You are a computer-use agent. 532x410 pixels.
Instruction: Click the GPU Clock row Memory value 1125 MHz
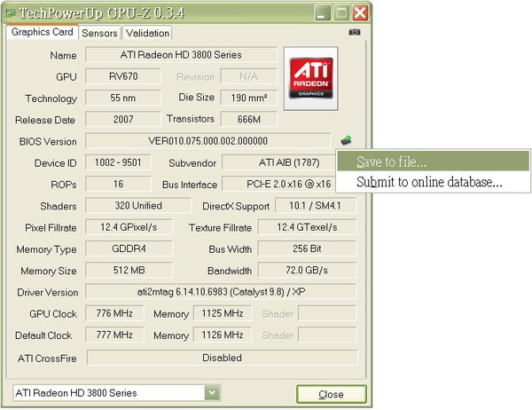click(223, 313)
